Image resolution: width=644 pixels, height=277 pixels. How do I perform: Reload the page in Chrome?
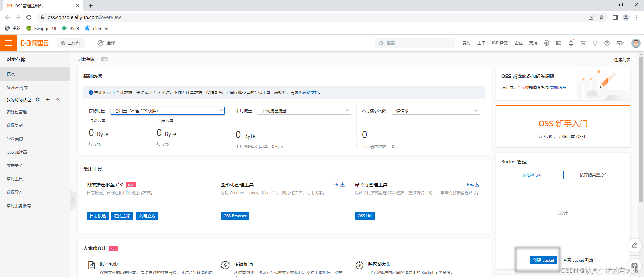29,17
